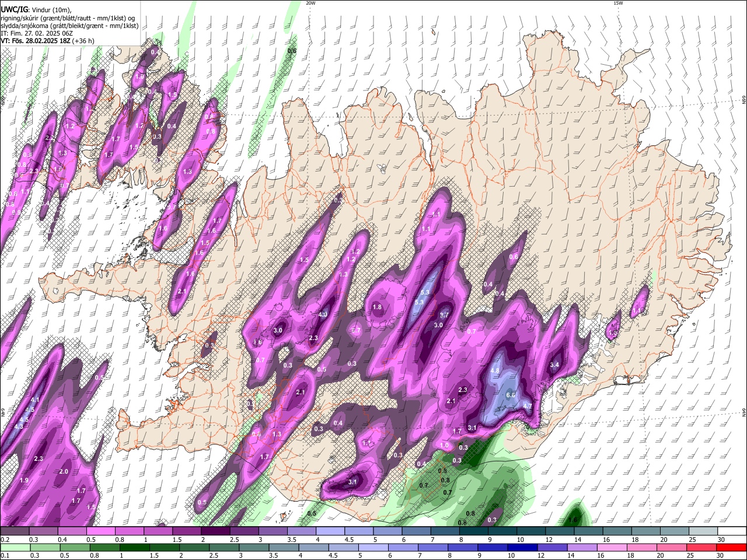Select the lavender swatch after upper 4

point(330,531)
